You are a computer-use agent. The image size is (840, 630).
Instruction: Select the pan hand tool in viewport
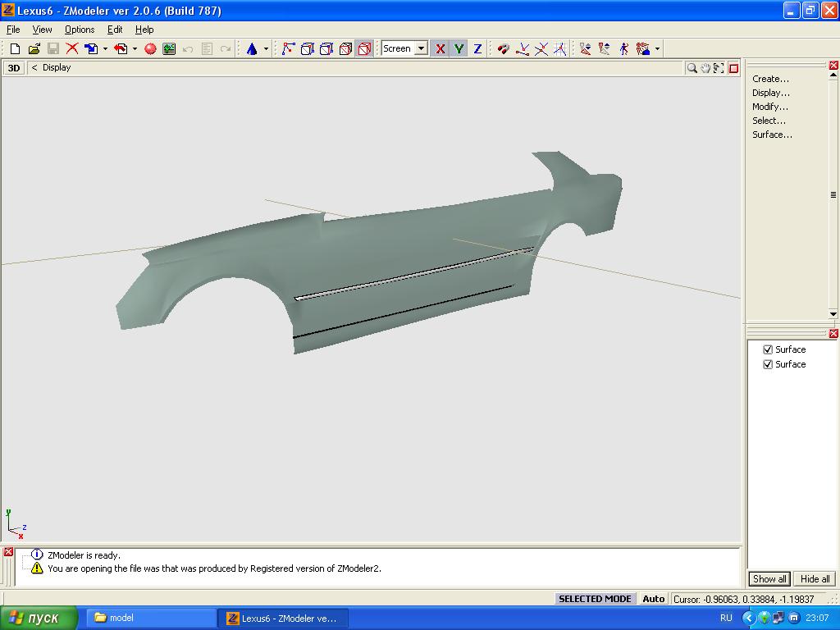point(705,68)
